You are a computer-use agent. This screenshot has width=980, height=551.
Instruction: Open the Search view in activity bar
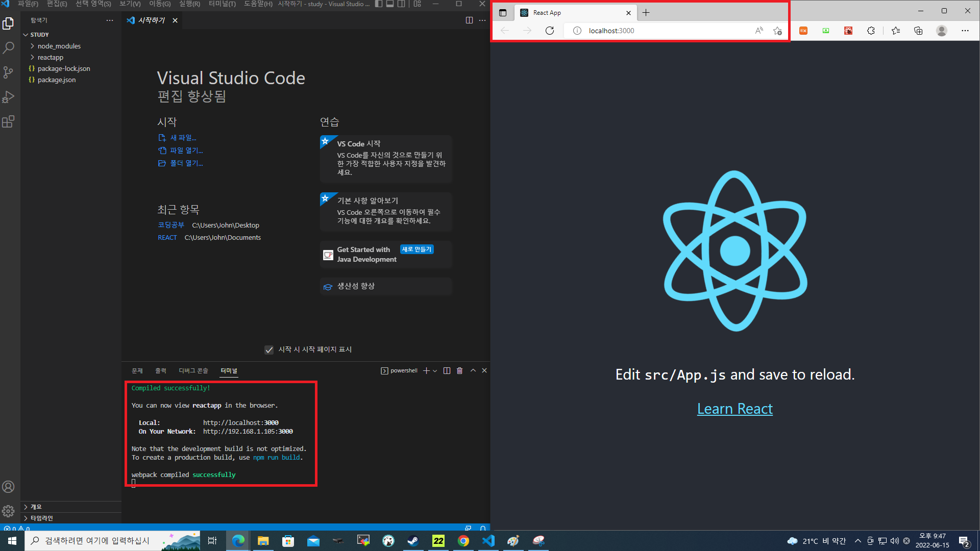[x=8, y=48]
